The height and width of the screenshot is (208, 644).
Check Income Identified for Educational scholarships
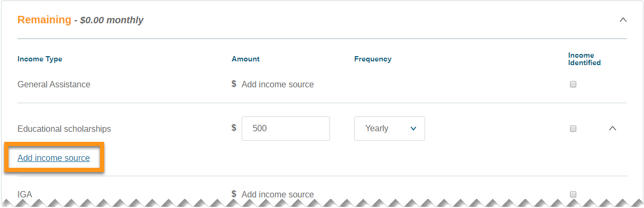(x=573, y=129)
